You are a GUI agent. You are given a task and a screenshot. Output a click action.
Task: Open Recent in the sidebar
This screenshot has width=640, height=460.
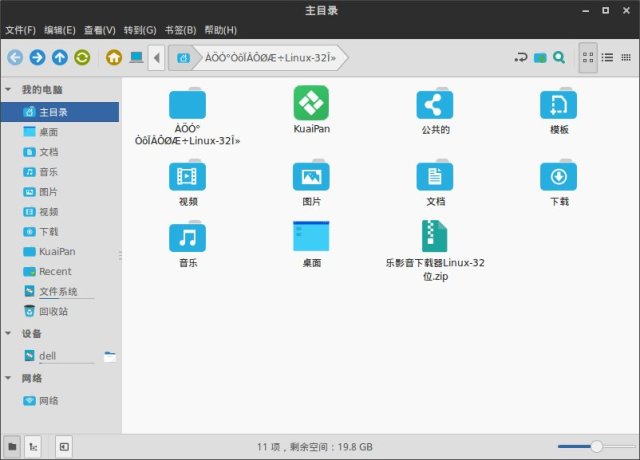60,271
